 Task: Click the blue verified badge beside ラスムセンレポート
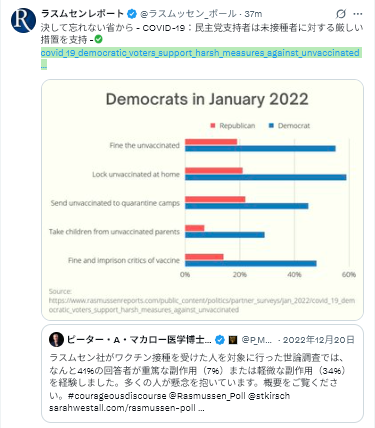point(132,14)
